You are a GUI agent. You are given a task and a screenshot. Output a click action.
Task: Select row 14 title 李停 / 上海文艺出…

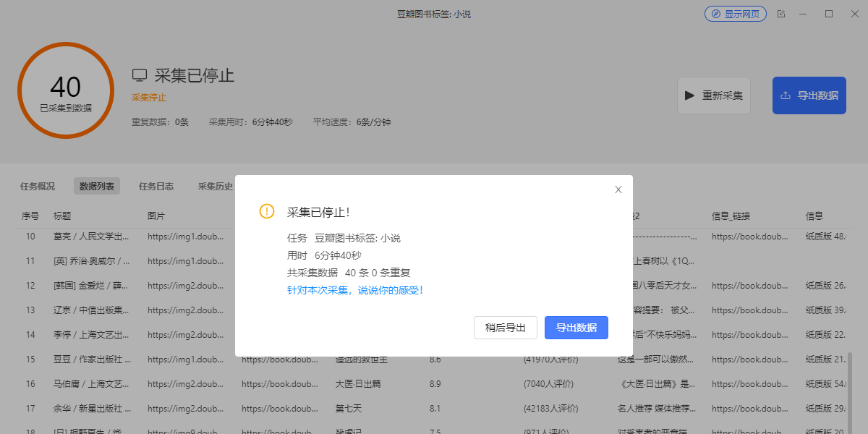point(92,334)
